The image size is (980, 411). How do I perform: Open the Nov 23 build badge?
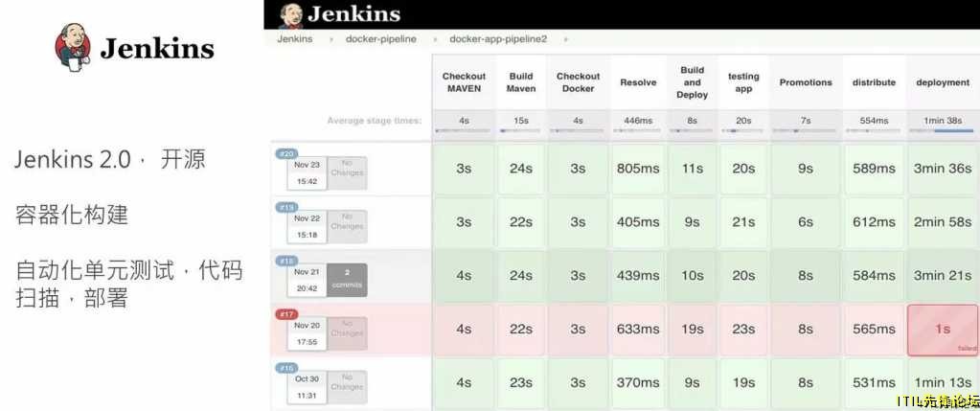pos(286,154)
